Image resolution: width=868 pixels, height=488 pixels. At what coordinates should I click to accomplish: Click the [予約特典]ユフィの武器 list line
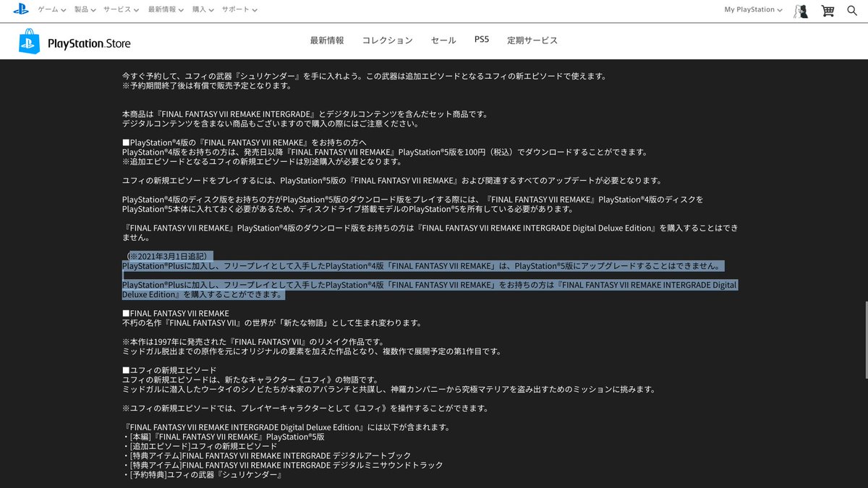pos(202,475)
